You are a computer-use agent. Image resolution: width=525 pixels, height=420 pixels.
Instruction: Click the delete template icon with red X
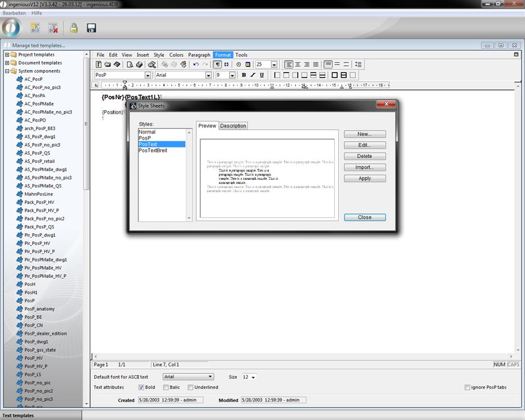point(53,28)
